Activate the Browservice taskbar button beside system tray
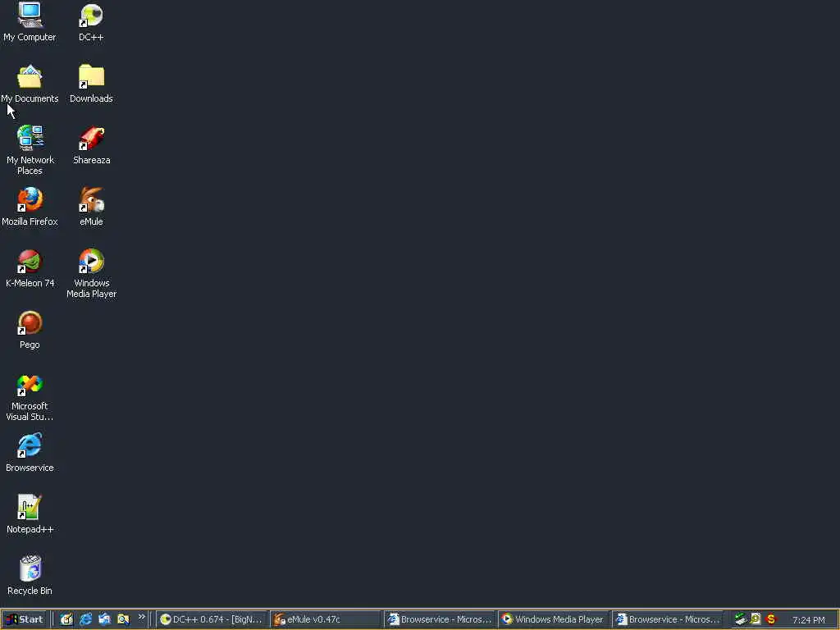840x630 pixels. click(x=668, y=619)
